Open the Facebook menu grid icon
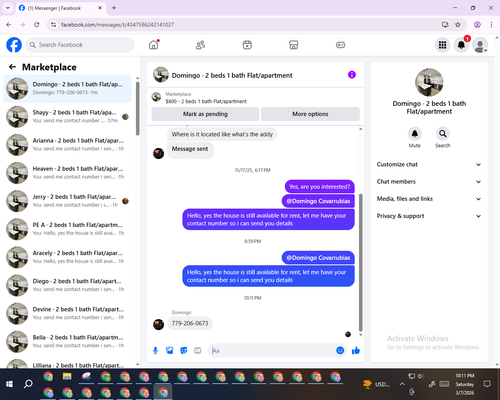Image resolution: width=500 pixels, height=400 pixels. (x=442, y=45)
